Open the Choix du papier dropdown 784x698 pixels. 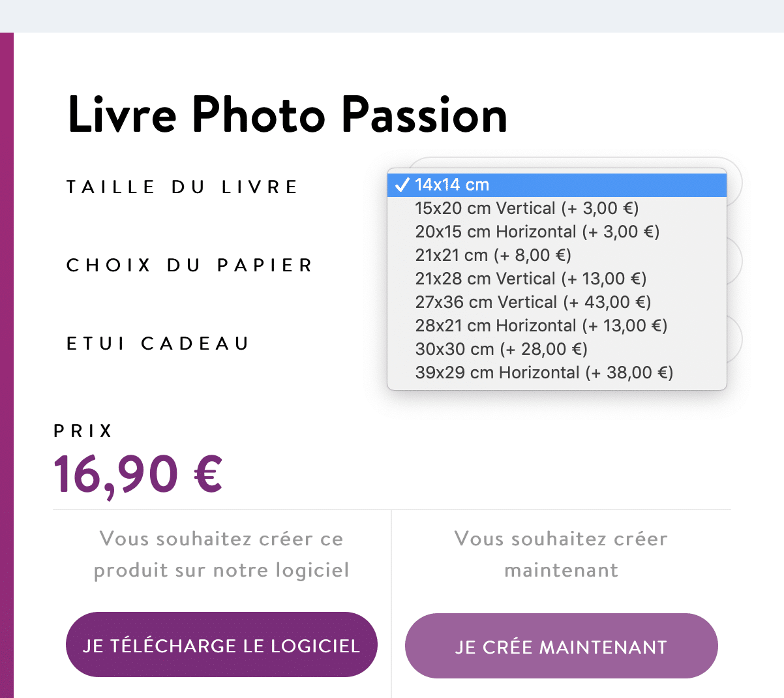734,261
